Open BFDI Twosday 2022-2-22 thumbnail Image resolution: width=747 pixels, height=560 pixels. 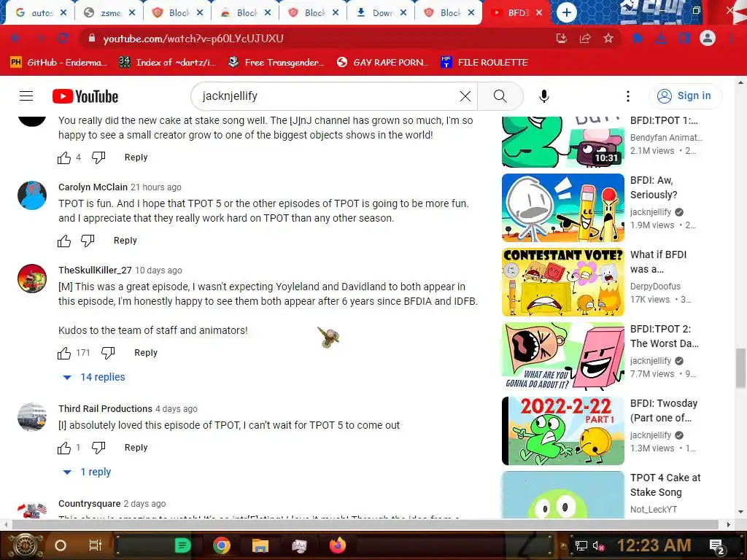click(x=562, y=430)
